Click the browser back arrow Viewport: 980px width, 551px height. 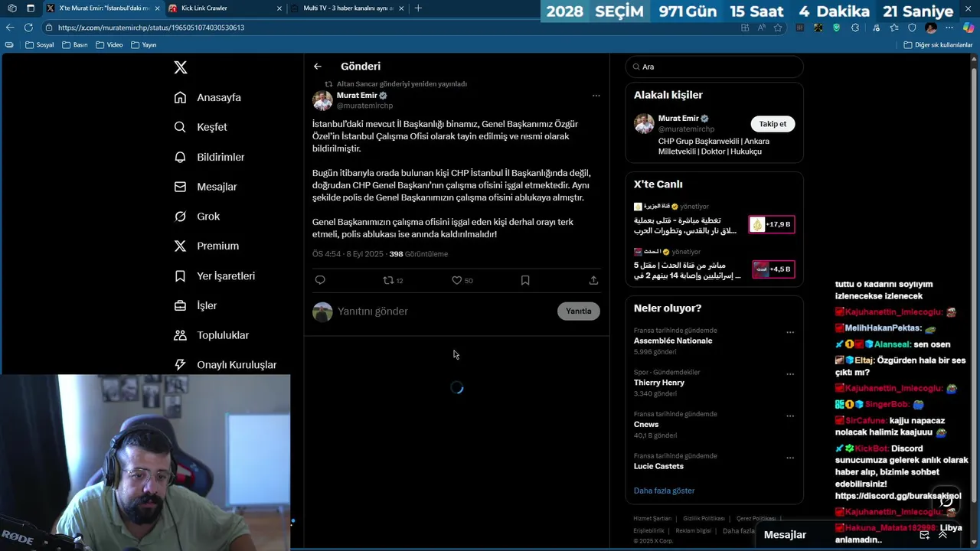[x=10, y=28]
